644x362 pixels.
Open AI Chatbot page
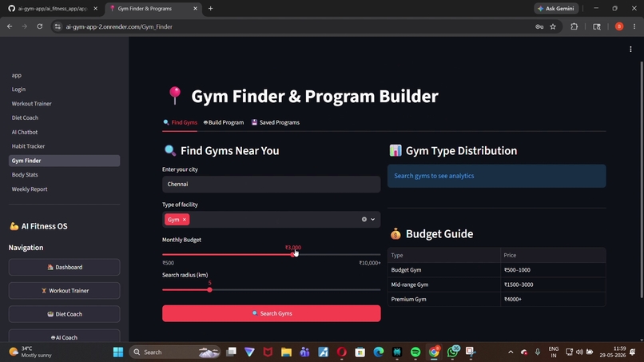click(25, 132)
